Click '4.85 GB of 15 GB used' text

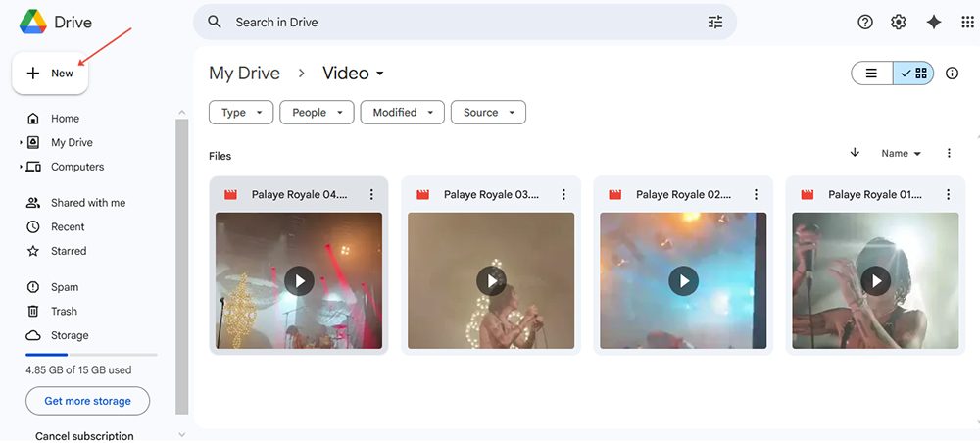pos(78,369)
